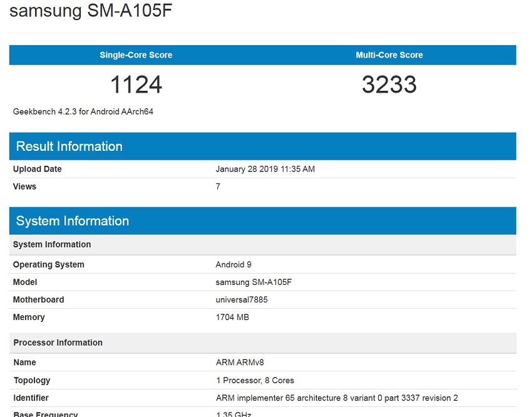Select the Single-Core Score header
Image resolution: width=532 pixels, height=417 pixels.
[136, 55]
